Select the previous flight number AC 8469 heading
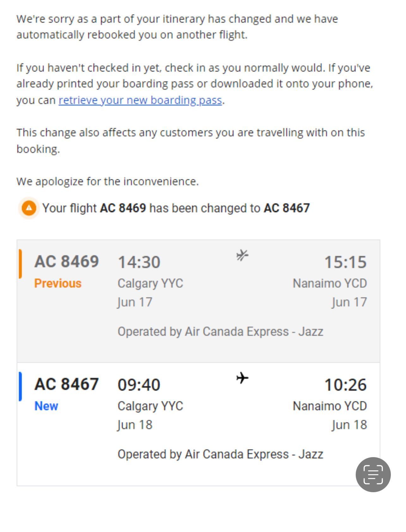This screenshot has height=532, width=406. coord(66,262)
